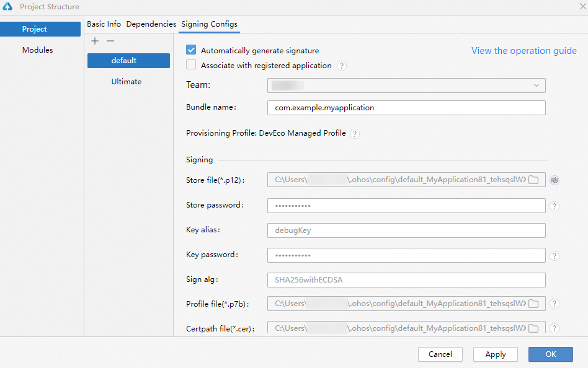Image resolution: width=588 pixels, height=368 pixels.
Task: Switch to the Basic Info tab
Action: tap(104, 24)
